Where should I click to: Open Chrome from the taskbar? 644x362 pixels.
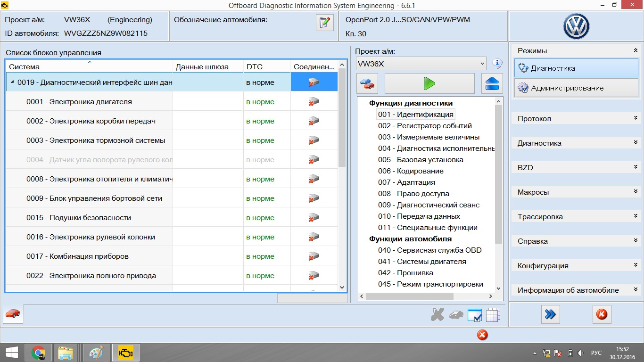tap(38, 352)
